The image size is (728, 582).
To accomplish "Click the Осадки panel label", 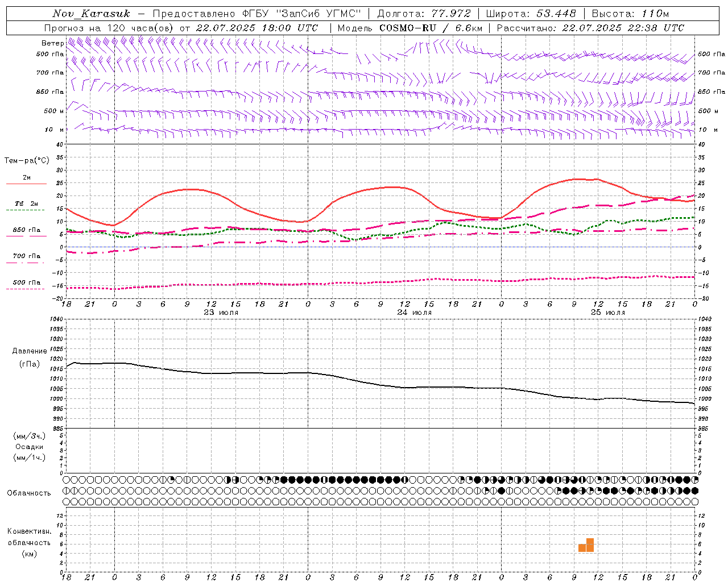I will 30,447.
